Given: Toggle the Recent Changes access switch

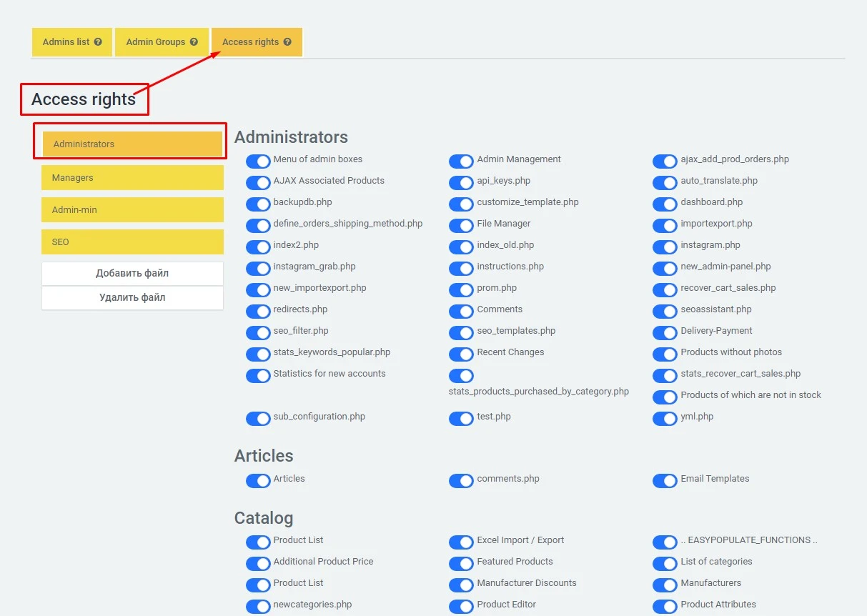Looking at the screenshot, I should (x=461, y=354).
